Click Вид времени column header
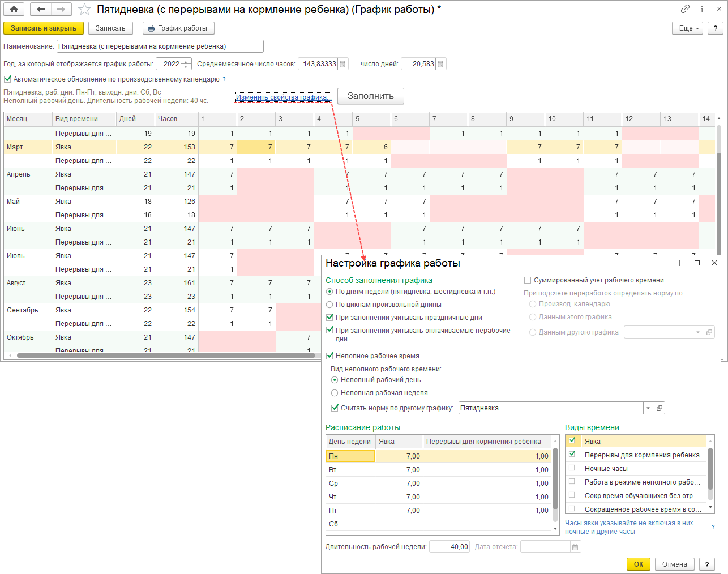The width and height of the screenshot is (728, 574). click(84, 119)
